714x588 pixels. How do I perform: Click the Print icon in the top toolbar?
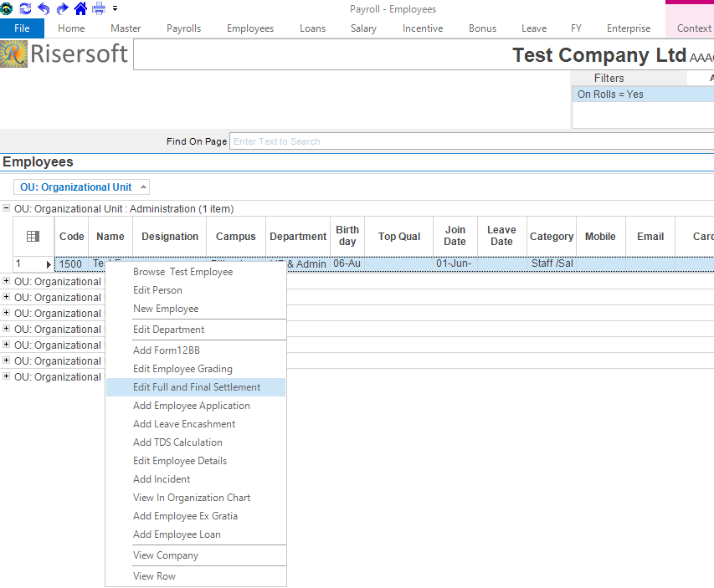click(x=99, y=9)
